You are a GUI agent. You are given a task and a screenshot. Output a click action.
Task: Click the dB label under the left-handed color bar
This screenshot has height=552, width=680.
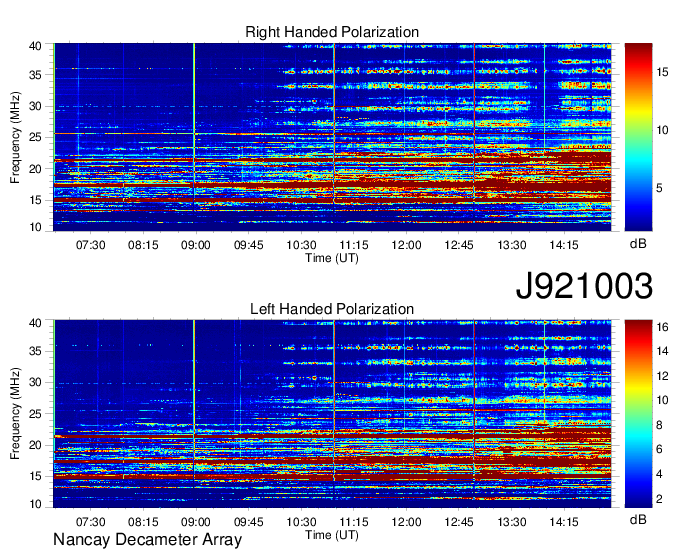click(x=638, y=519)
